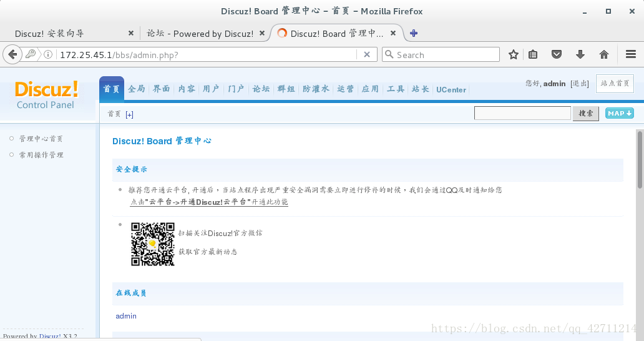Viewport: 644px width, 341px height.
Task: Click the admin online member link
Action: point(126,316)
